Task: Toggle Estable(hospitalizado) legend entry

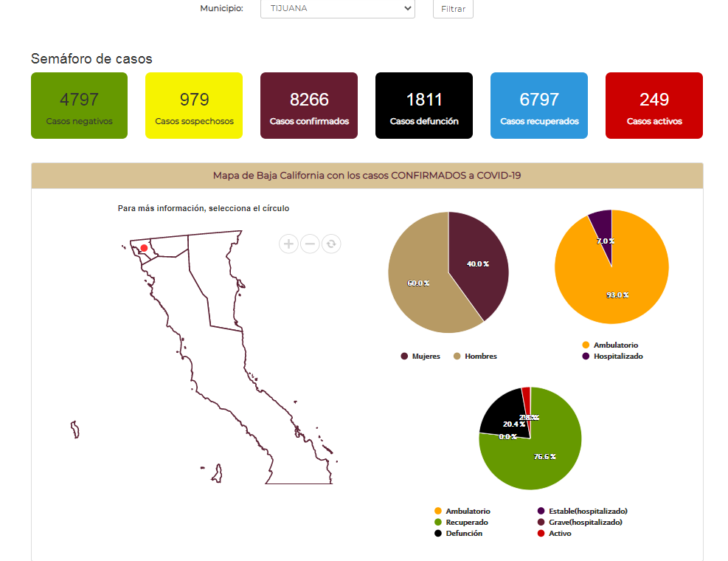Action: click(x=588, y=511)
